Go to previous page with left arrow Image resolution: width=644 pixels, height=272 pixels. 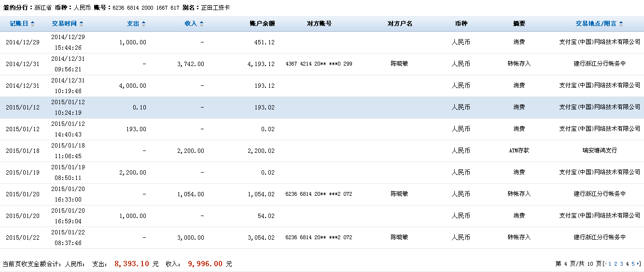[606, 264]
